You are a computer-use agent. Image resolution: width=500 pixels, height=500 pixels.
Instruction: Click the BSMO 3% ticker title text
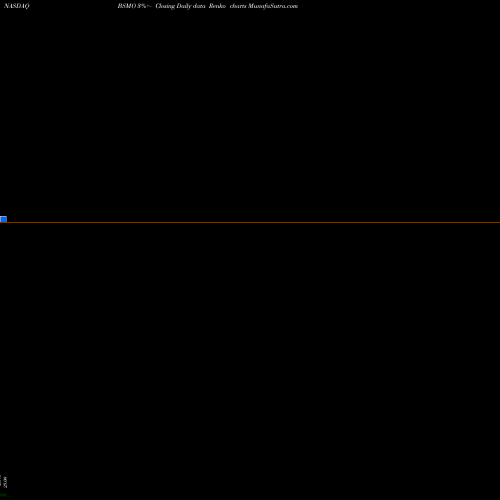coord(135,6)
